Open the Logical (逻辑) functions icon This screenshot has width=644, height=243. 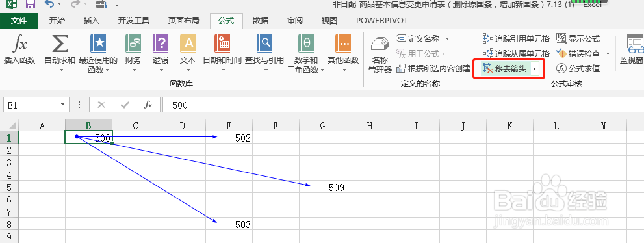point(161,44)
